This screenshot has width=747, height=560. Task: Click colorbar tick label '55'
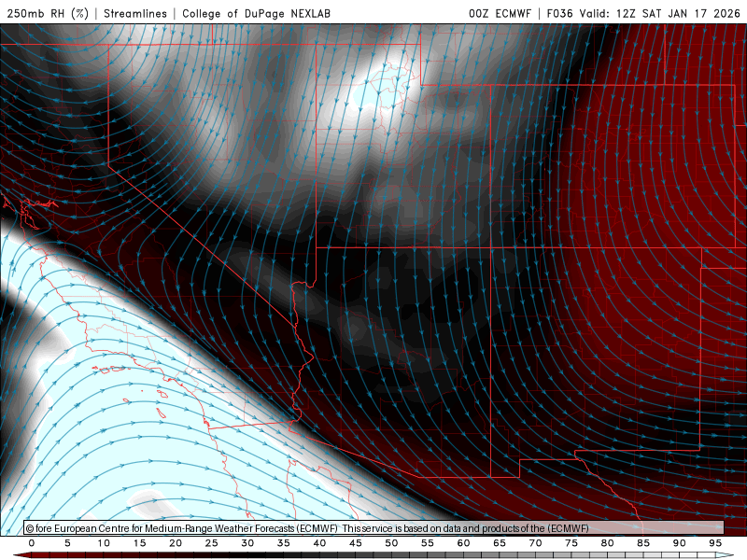click(428, 543)
